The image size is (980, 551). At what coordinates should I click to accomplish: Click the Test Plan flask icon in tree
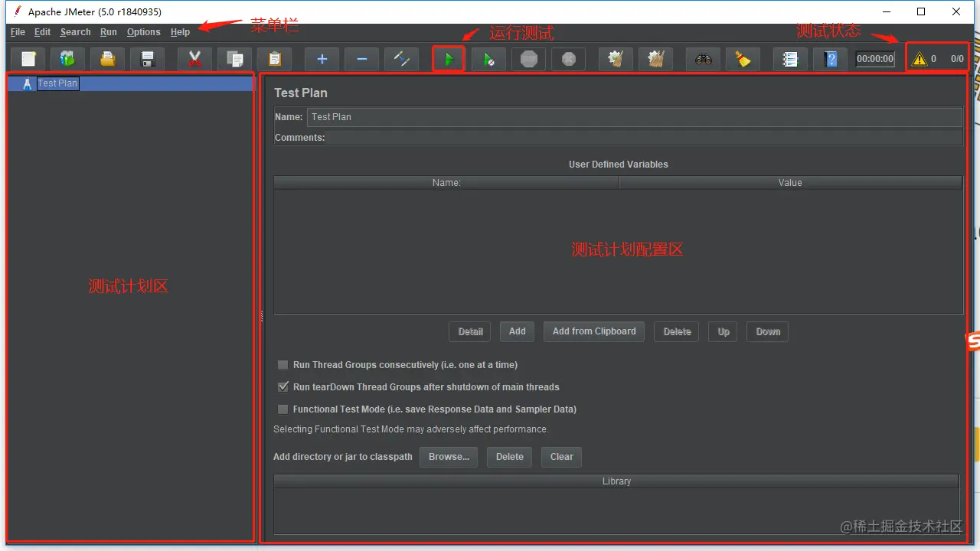(x=28, y=83)
